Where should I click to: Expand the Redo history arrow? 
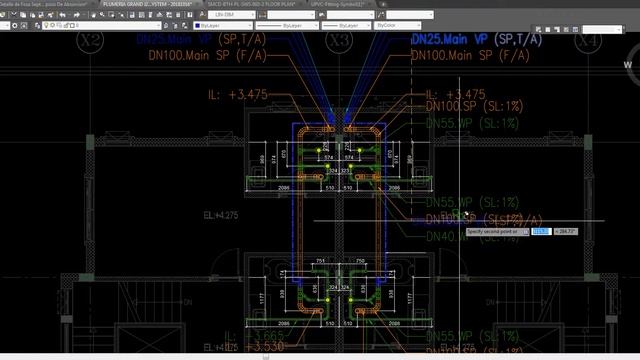click(x=83, y=15)
